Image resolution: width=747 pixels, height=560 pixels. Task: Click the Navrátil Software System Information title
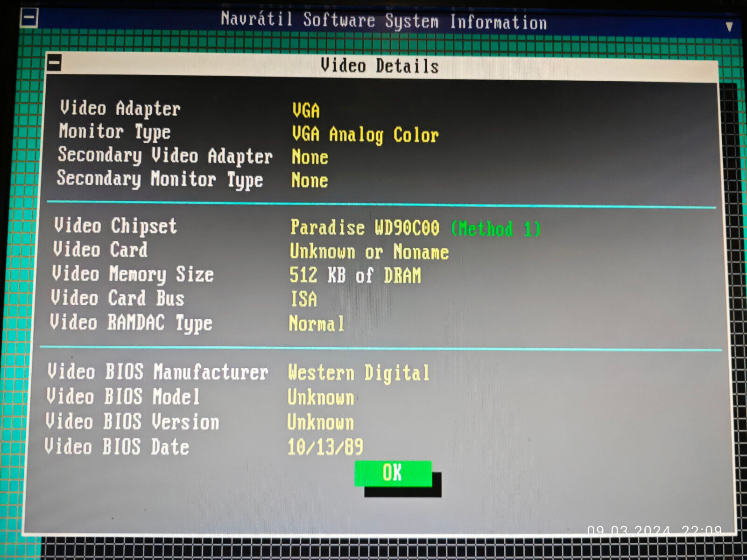[384, 21]
